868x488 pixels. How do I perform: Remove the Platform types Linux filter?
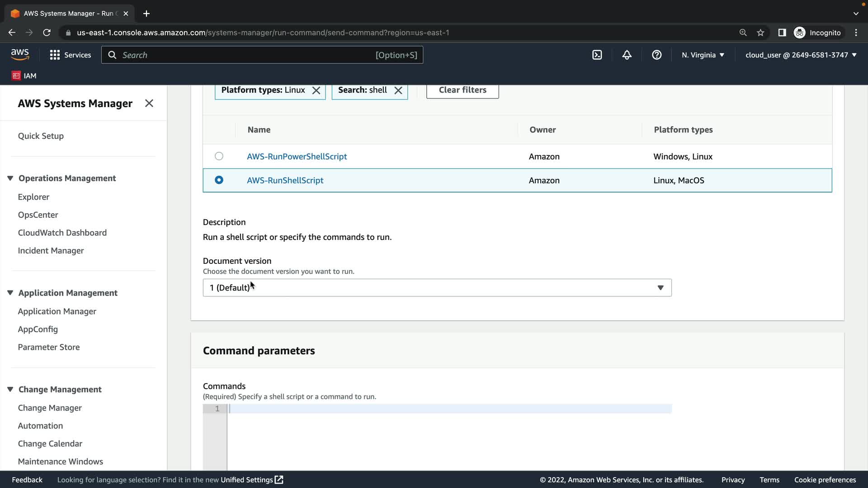coord(316,90)
